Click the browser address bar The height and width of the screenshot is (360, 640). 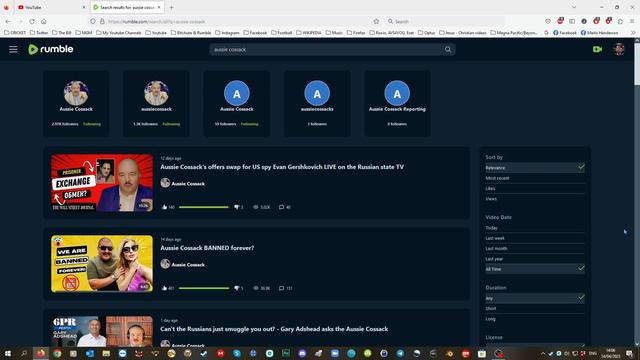[237, 21]
